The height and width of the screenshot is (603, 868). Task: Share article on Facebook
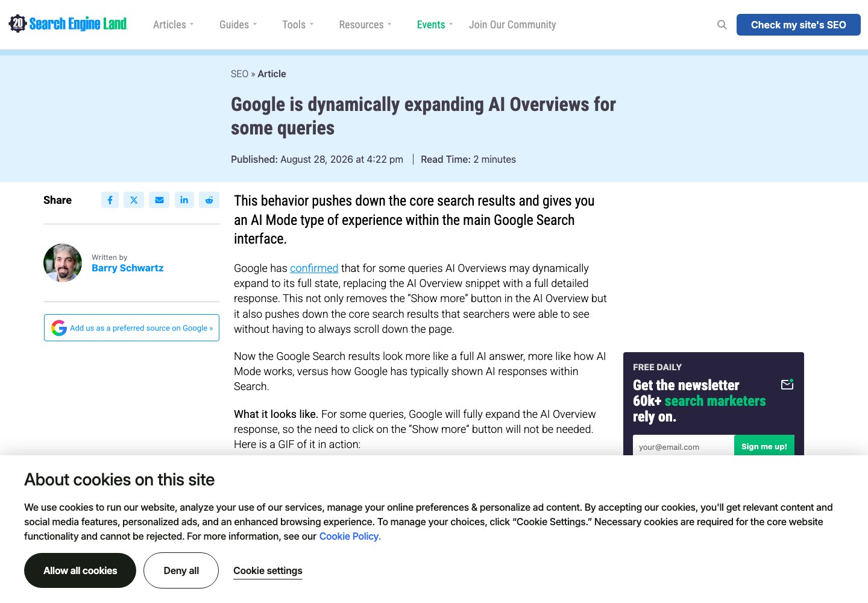pyautogui.click(x=110, y=200)
